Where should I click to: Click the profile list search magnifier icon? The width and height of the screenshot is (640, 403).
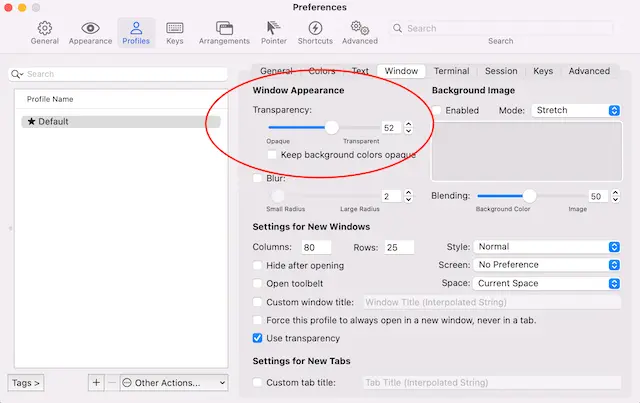point(17,74)
